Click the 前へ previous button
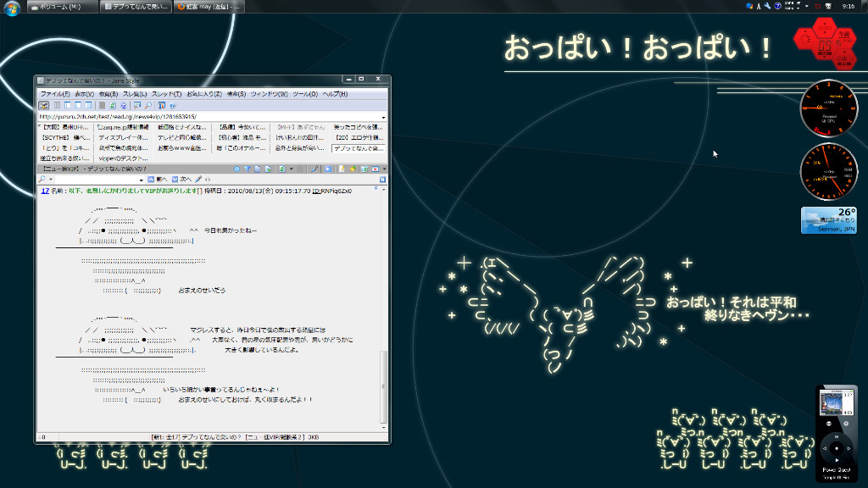Viewport: 868px width, 488px height. (x=157, y=180)
